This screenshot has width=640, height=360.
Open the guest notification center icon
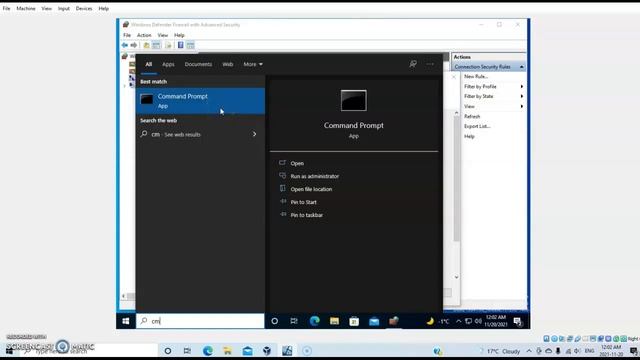(x=518, y=322)
